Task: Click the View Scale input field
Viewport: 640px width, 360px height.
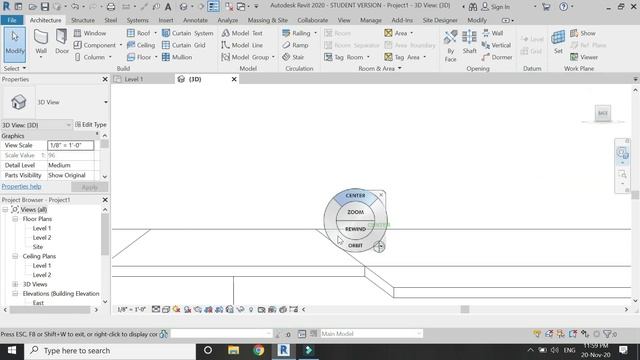Action: 71,145
